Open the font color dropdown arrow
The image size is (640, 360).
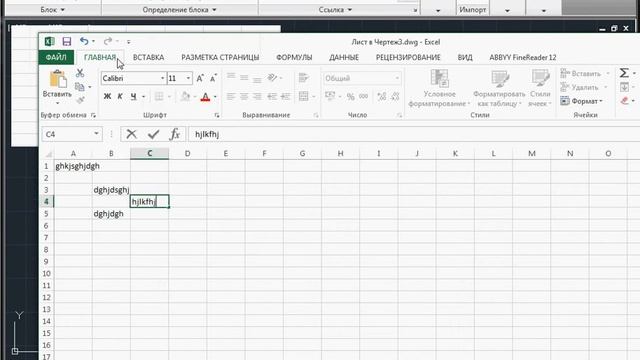[215, 97]
